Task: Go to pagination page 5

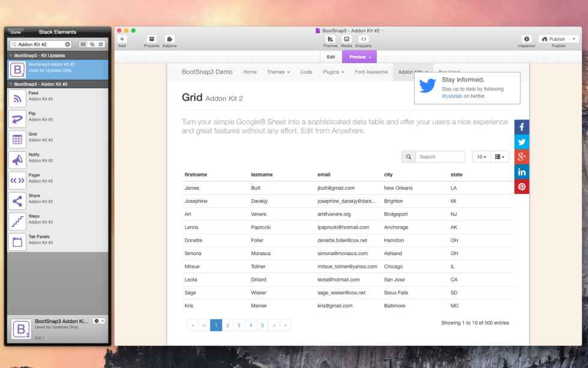Action: 262,325
